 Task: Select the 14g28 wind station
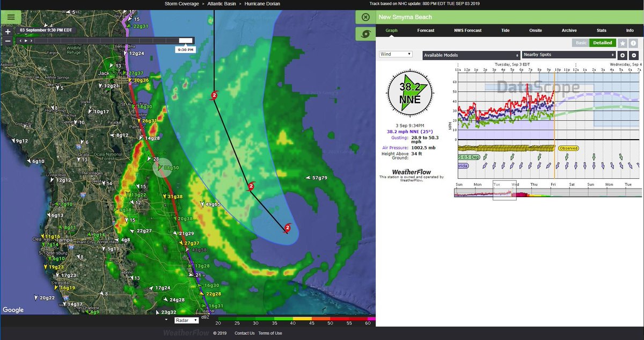[149, 139]
